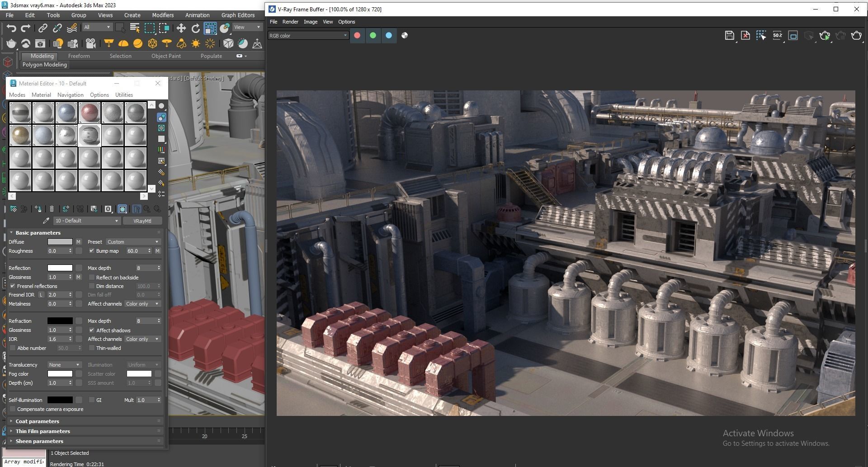Screen dimensions: 868x467
Task: Open reflection Affect channels dropdown
Action: [x=142, y=304]
